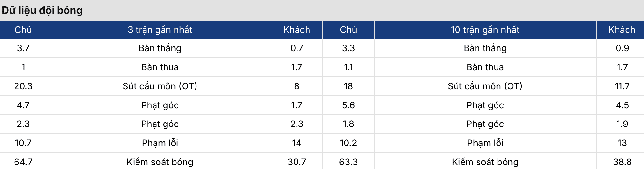Select the "10 trận gần nhất" column header
Image resolution: width=644 pixels, height=169 pixels.
pyautogui.click(x=485, y=30)
